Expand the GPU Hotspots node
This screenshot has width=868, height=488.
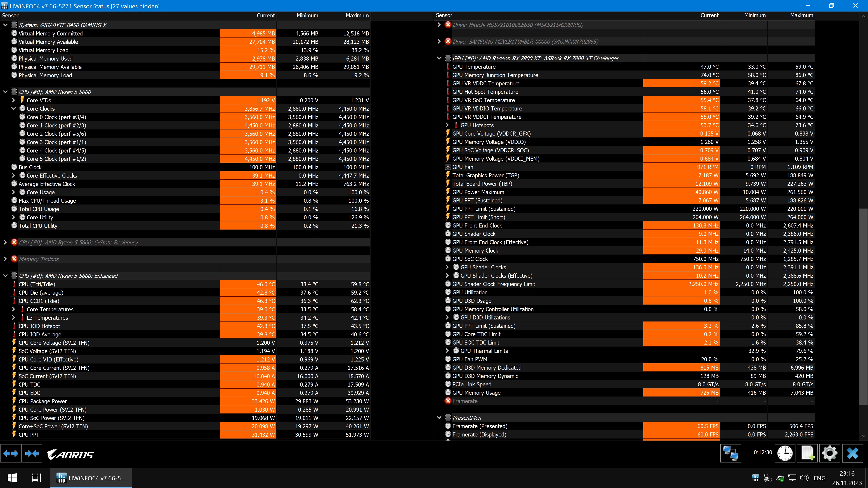tap(447, 125)
